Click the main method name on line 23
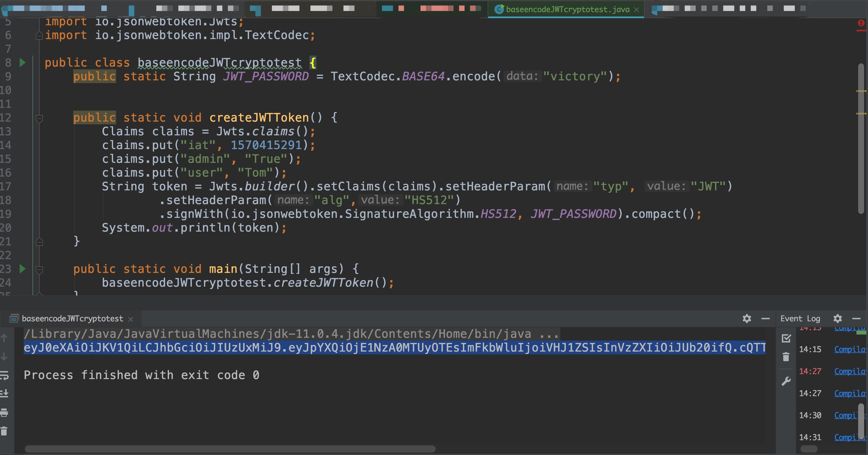The image size is (868, 455). click(223, 269)
